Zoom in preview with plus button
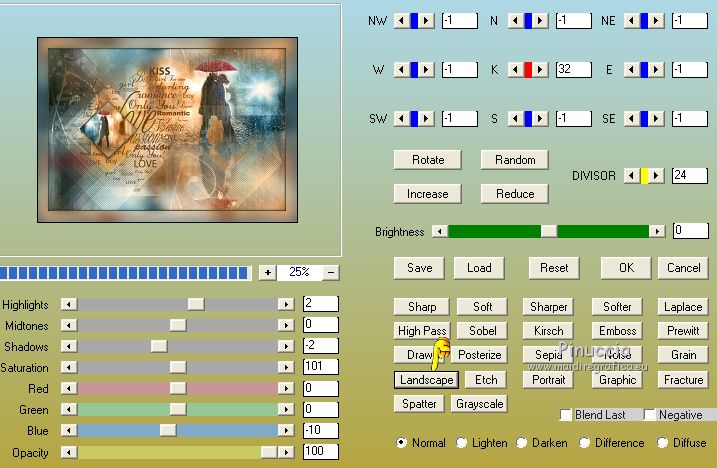This screenshot has width=717, height=468. [268, 273]
